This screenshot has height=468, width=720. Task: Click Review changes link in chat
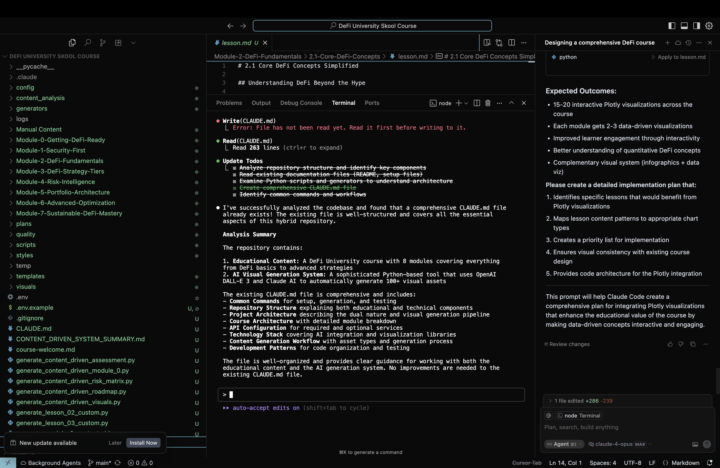pyautogui.click(x=567, y=344)
